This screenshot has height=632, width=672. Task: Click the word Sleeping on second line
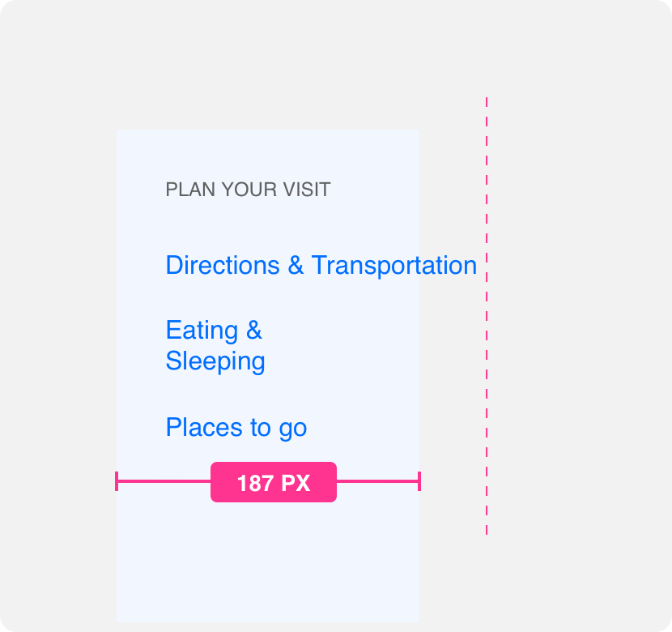[x=215, y=361]
